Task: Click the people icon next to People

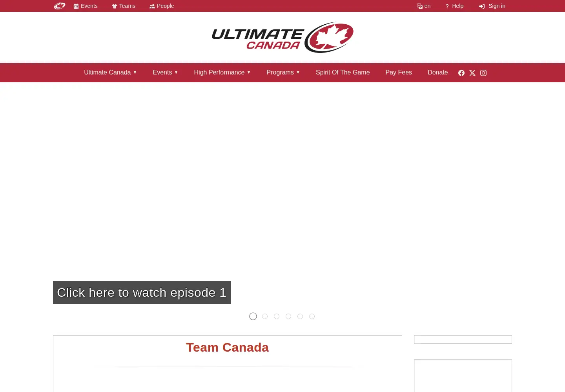Action: point(152,6)
